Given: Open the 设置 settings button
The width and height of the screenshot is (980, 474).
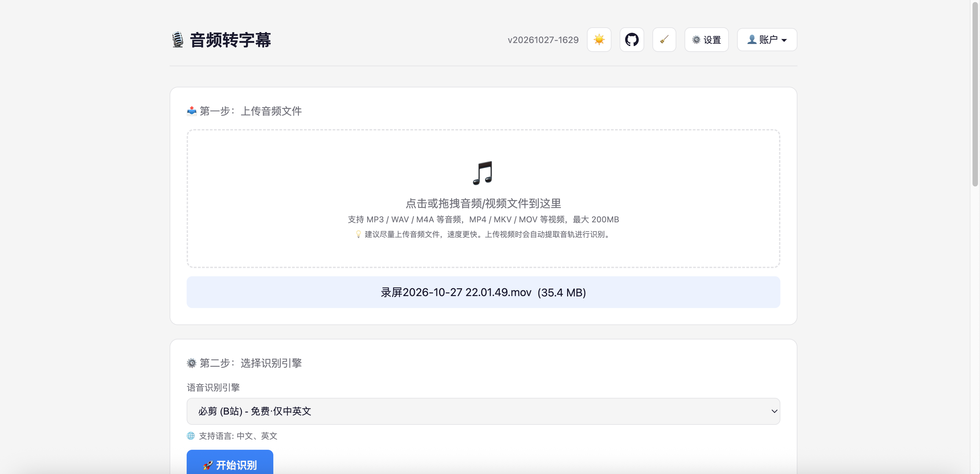Looking at the screenshot, I should [x=706, y=40].
